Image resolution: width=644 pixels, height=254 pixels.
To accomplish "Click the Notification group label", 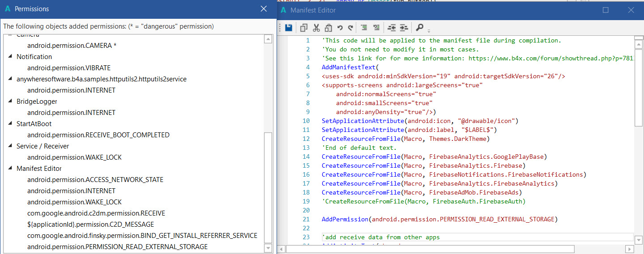I will tap(34, 57).
